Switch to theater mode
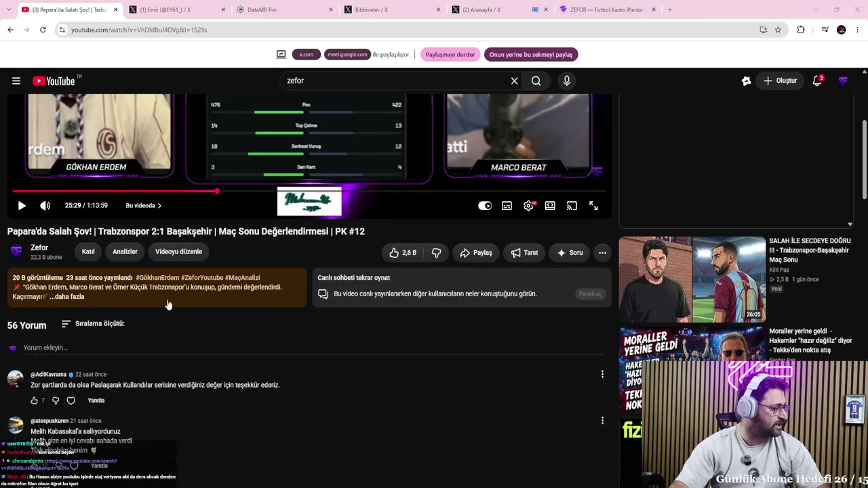 tap(550, 205)
